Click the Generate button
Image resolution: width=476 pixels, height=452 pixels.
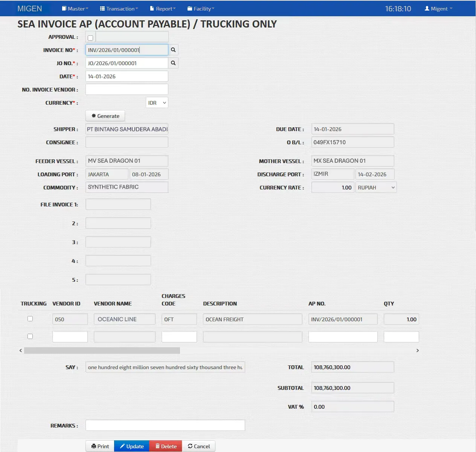[105, 116]
